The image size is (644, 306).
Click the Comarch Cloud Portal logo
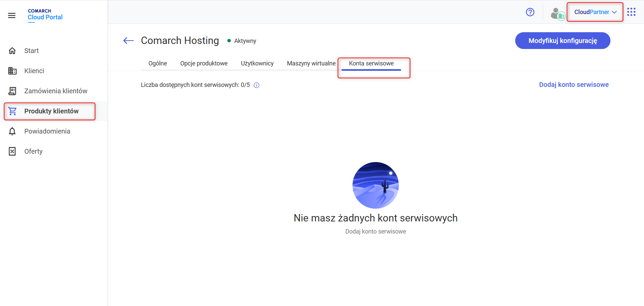coord(45,15)
